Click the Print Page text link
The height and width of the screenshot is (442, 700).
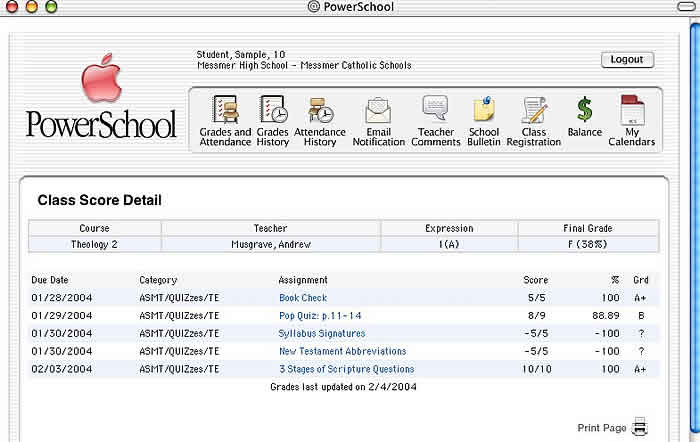pyautogui.click(x=602, y=428)
